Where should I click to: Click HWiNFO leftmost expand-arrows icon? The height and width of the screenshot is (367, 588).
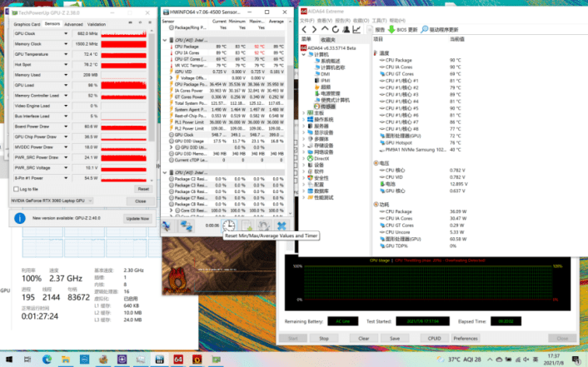point(167,226)
